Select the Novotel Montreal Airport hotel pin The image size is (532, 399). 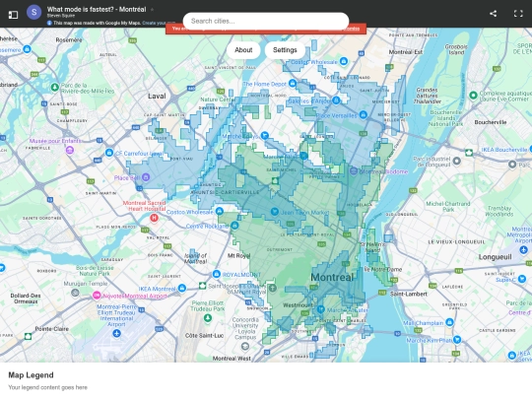point(97,296)
